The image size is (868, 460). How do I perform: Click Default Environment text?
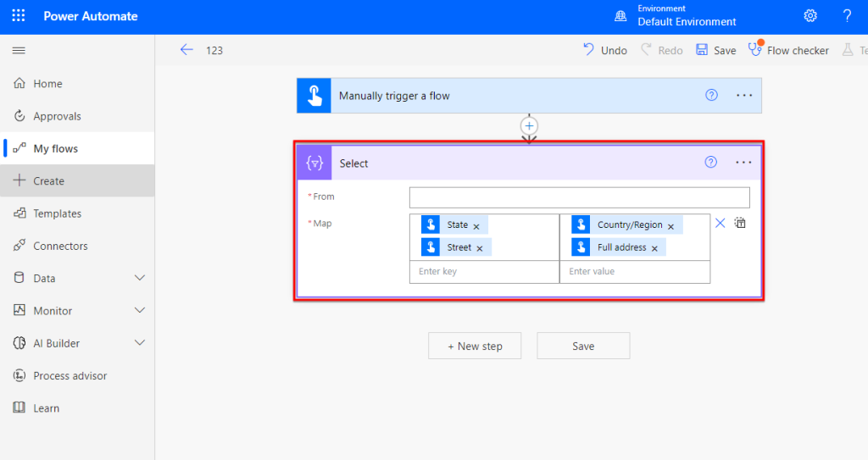pyautogui.click(x=687, y=21)
